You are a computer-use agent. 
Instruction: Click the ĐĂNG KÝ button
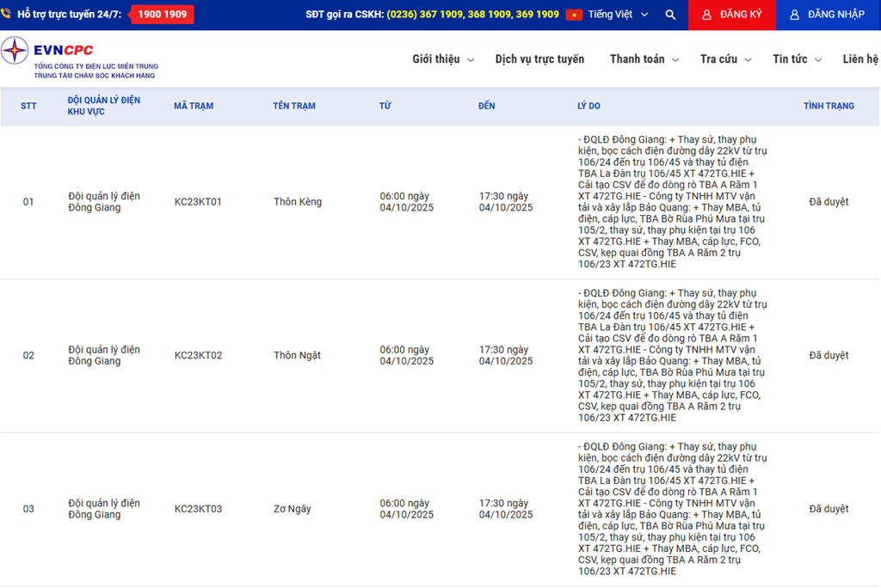pyautogui.click(x=732, y=15)
